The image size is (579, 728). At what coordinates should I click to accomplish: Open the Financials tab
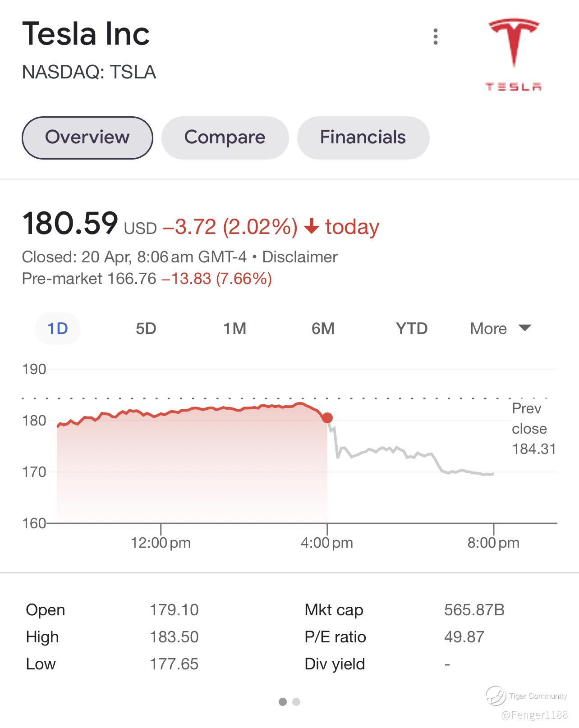coord(363,137)
